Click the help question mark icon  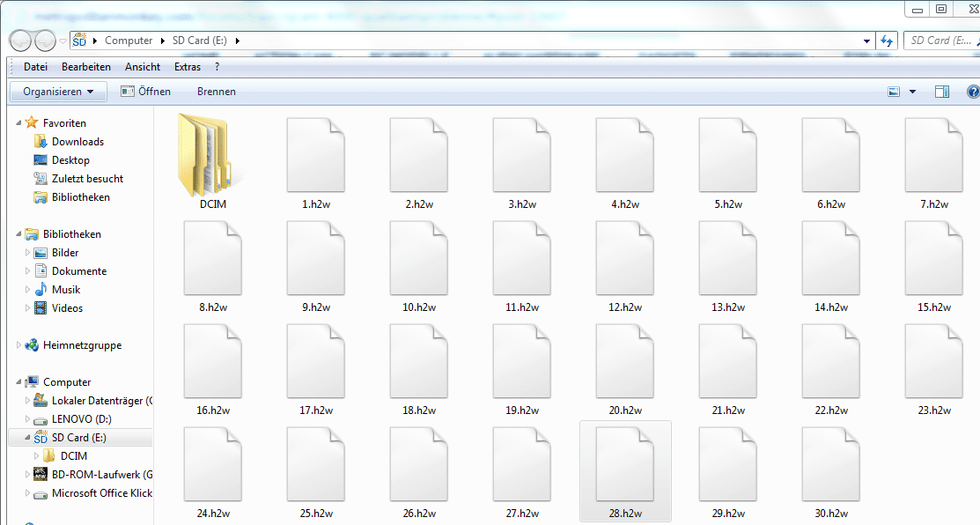tap(973, 92)
